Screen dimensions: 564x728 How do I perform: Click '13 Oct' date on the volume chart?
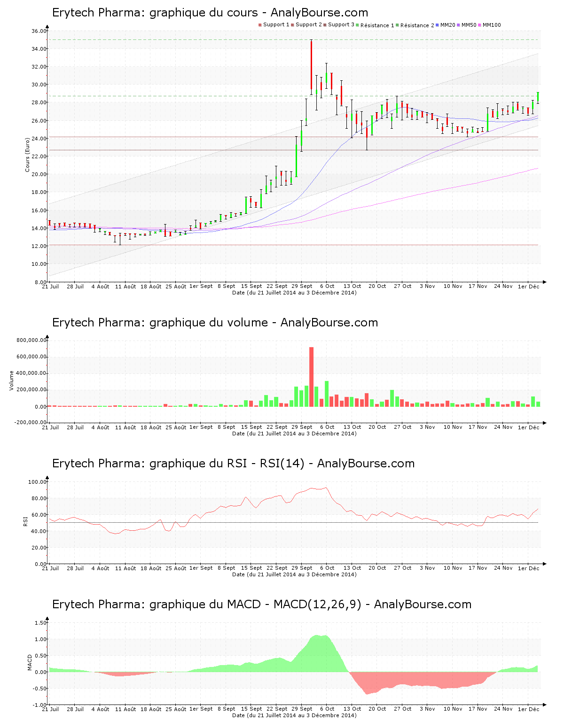click(352, 427)
